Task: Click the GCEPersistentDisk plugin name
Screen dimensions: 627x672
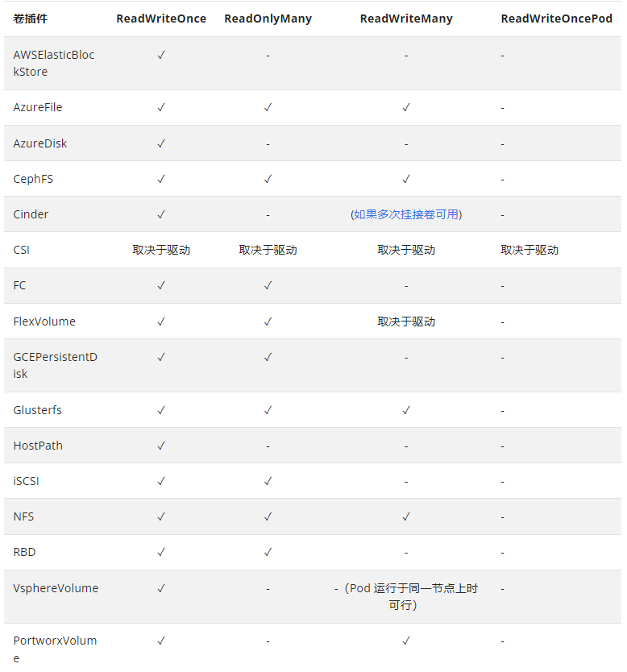Action: pyautogui.click(x=55, y=366)
